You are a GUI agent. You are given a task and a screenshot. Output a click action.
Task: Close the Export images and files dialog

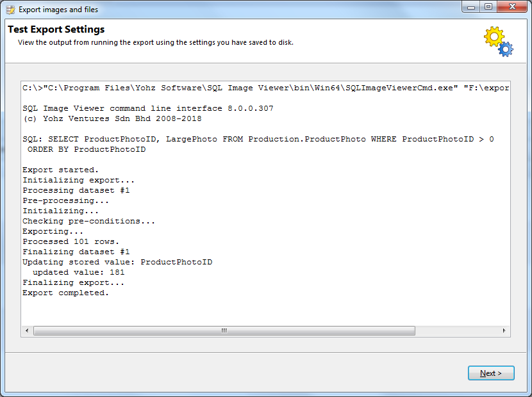coord(512,7)
